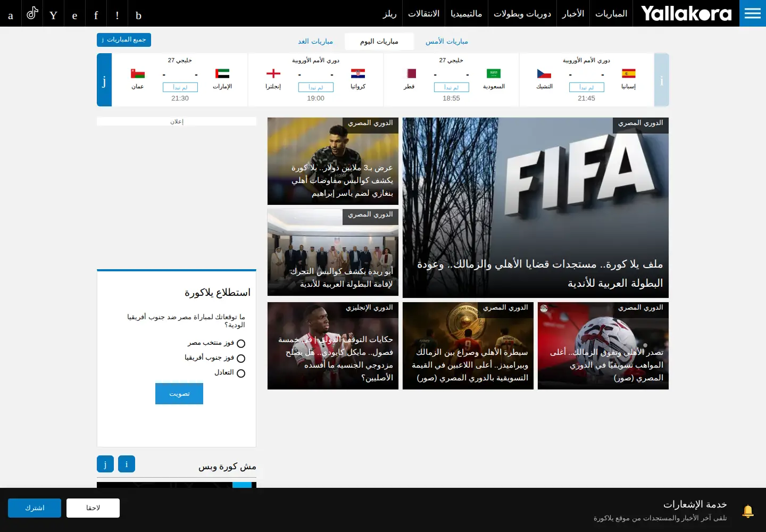Open دوريات وبطولات navigation menu

click(x=522, y=13)
